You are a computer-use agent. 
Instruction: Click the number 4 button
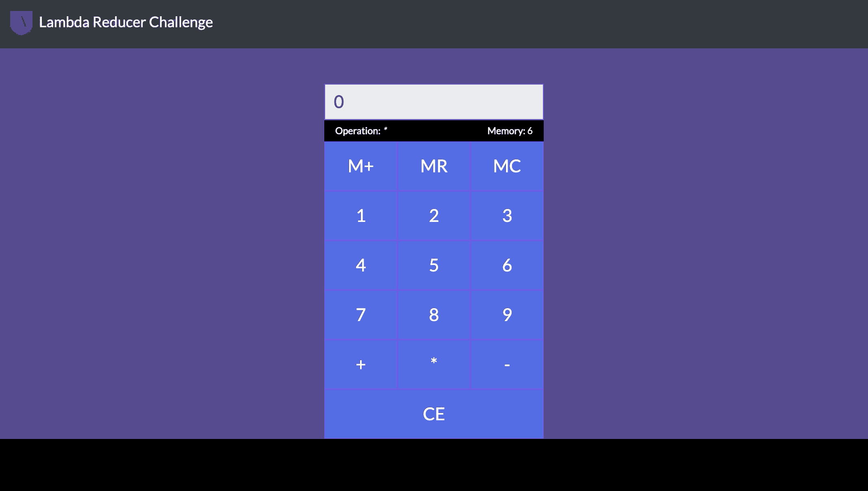point(360,264)
